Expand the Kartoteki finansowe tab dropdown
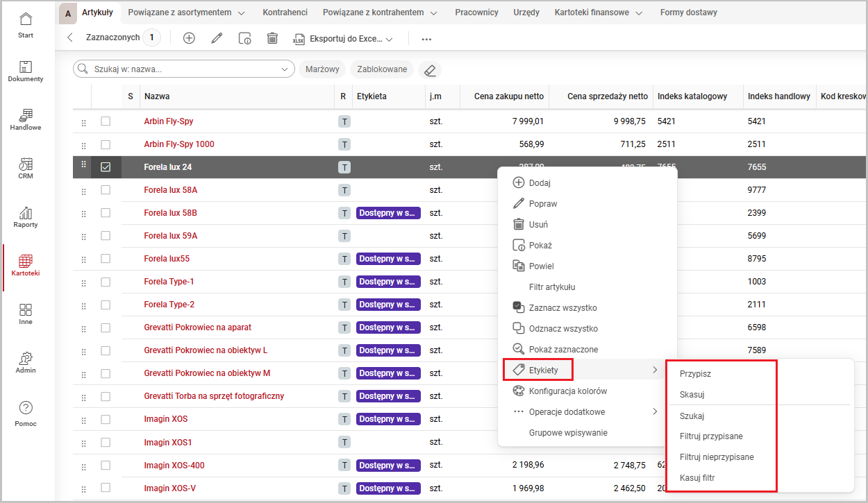The image size is (868, 503). pyautogui.click(x=638, y=12)
